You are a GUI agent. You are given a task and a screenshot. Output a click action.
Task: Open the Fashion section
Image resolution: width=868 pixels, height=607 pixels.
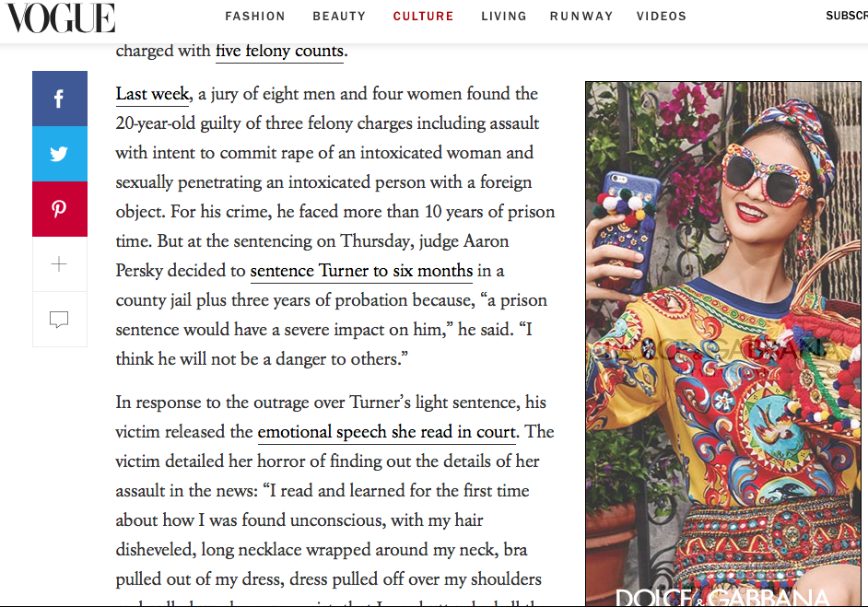(255, 16)
